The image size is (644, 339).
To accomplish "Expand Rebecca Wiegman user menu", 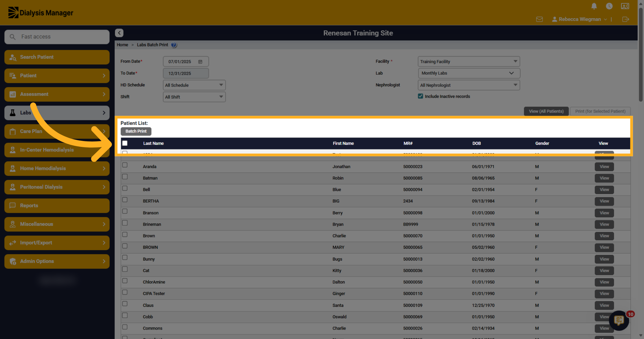I will (x=579, y=19).
